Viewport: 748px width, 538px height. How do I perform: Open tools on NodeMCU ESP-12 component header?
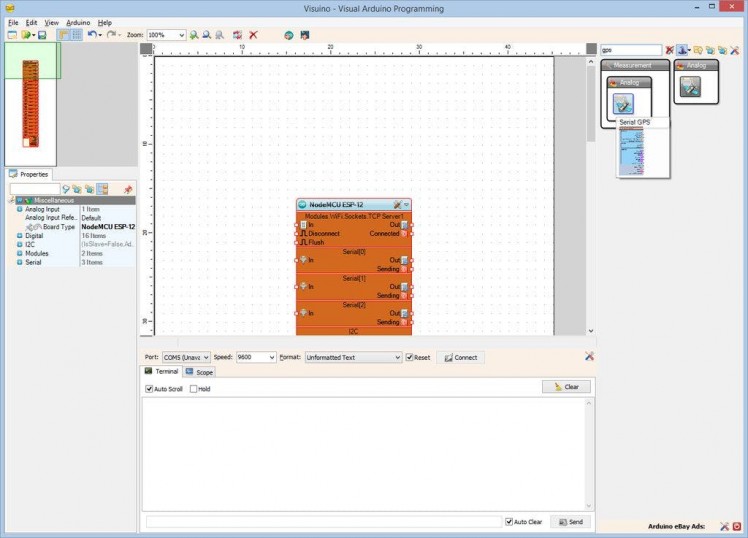click(397, 204)
